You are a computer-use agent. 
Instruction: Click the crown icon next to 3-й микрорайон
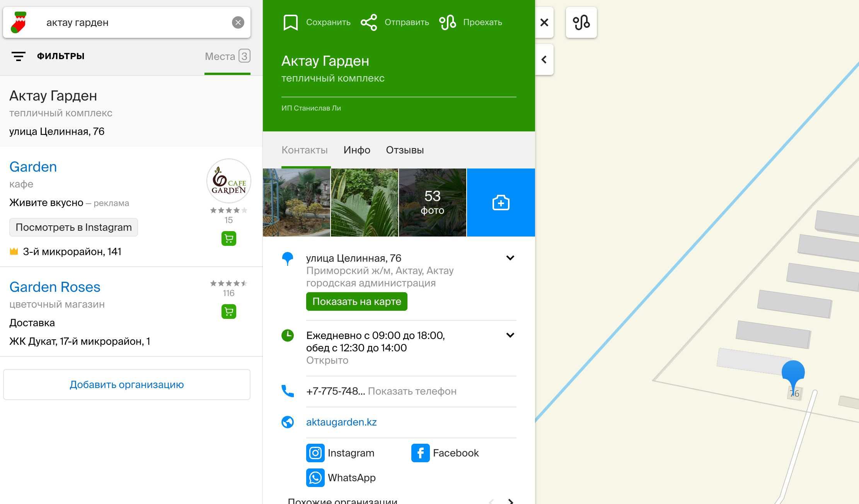(14, 252)
